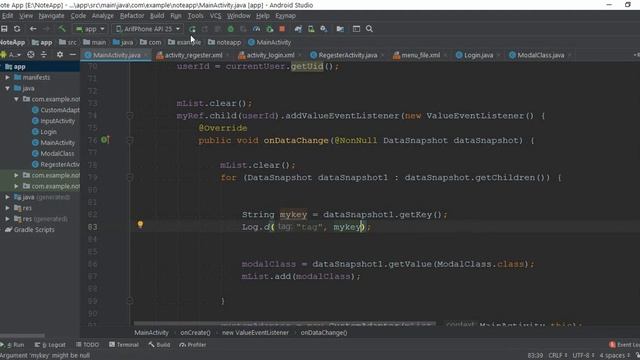Click Scroll from Source target icon
Screen dimensions: 640x360
click(31, 55)
